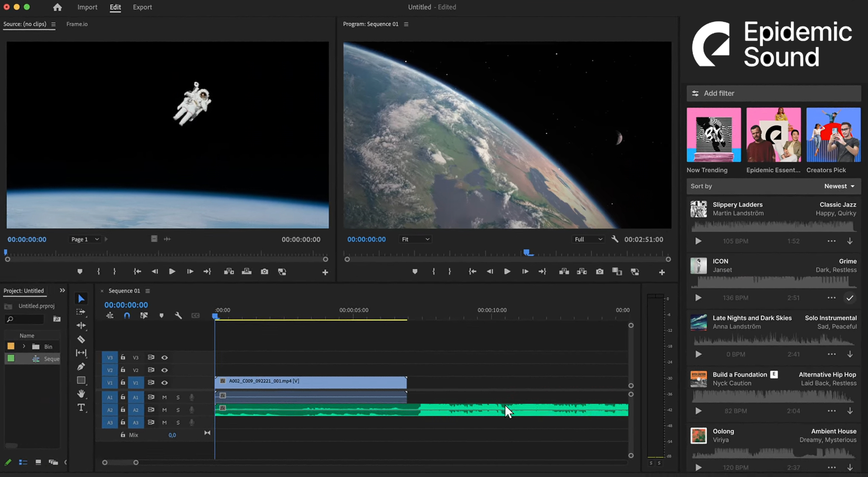This screenshot has width=868, height=477.
Task: Open the Sort by Newest dropdown
Action: tap(839, 186)
